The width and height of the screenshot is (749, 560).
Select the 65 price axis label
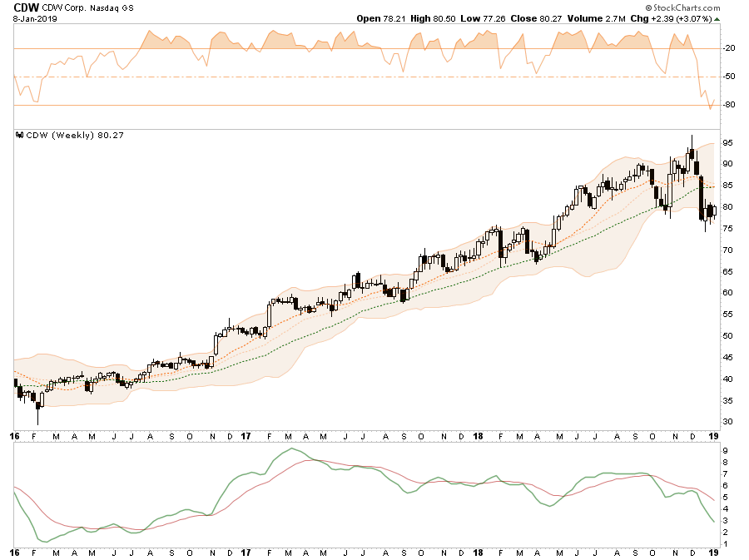(728, 271)
